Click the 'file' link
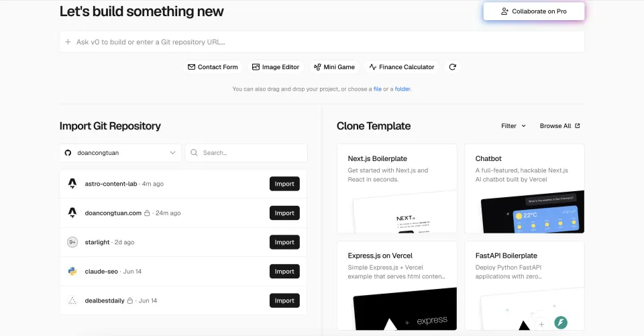Viewport: 644px width, 336px height. [x=378, y=89]
